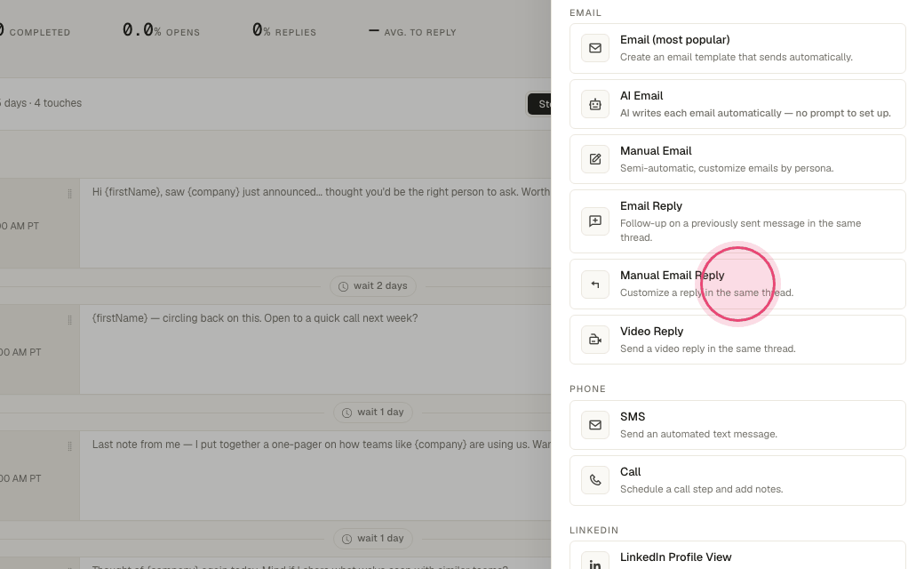Click the partially hidden dark button in header
Image resolution: width=924 pixels, height=569 pixels.
[x=539, y=104]
